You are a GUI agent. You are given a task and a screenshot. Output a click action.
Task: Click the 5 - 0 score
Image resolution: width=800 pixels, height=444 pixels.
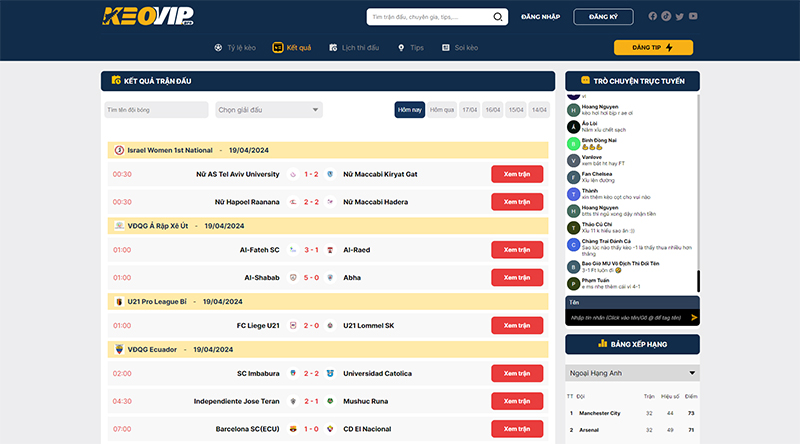311,278
